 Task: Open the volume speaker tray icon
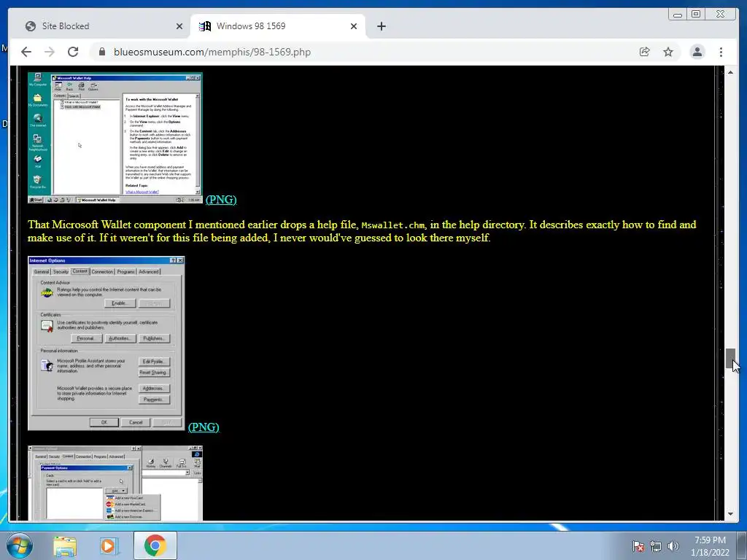click(673, 546)
